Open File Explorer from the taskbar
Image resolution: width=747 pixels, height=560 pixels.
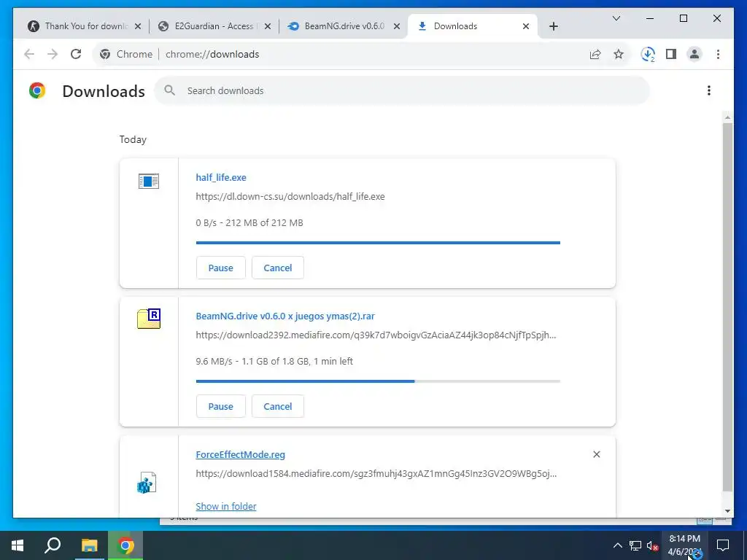click(89, 545)
